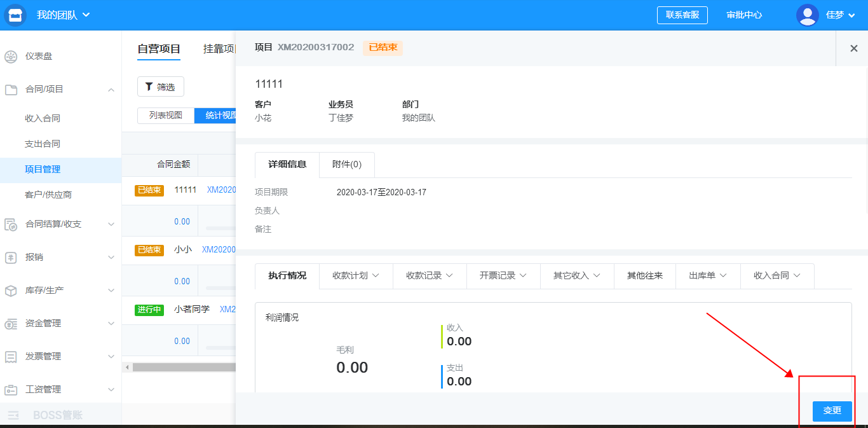This screenshot has height=428, width=868.
Task: Select 支出合同 in the sidebar
Action: tap(43, 144)
